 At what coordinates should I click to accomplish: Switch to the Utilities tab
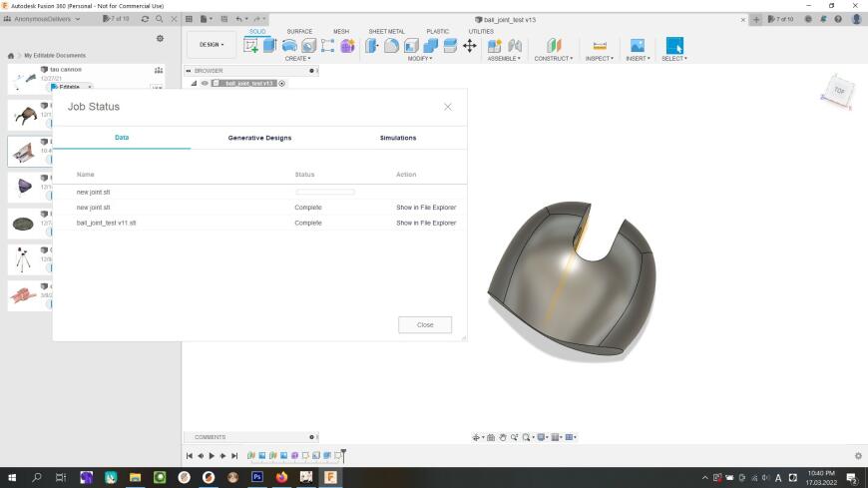pyautogui.click(x=481, y=32)
